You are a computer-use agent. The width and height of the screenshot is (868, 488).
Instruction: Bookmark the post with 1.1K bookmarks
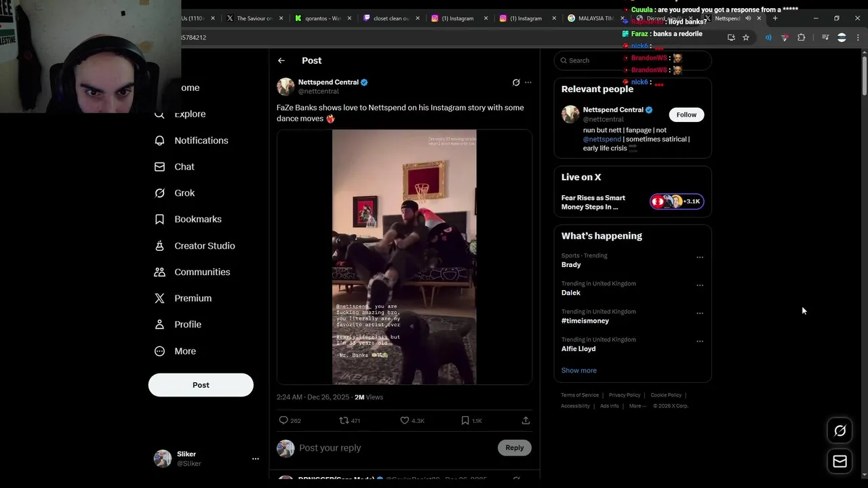pyautogui.click(x=465, y=420)
